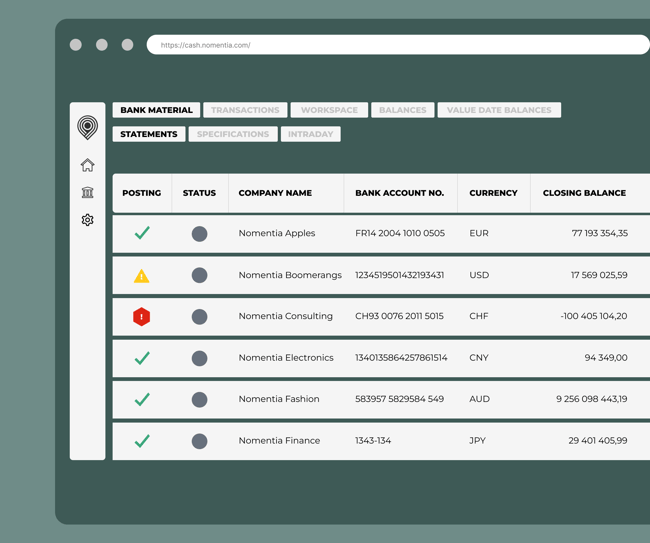The image size is (650, 543).
Task: Click account number 1340135864257861514
Action: pyautogui.click(x=401, y=357)
